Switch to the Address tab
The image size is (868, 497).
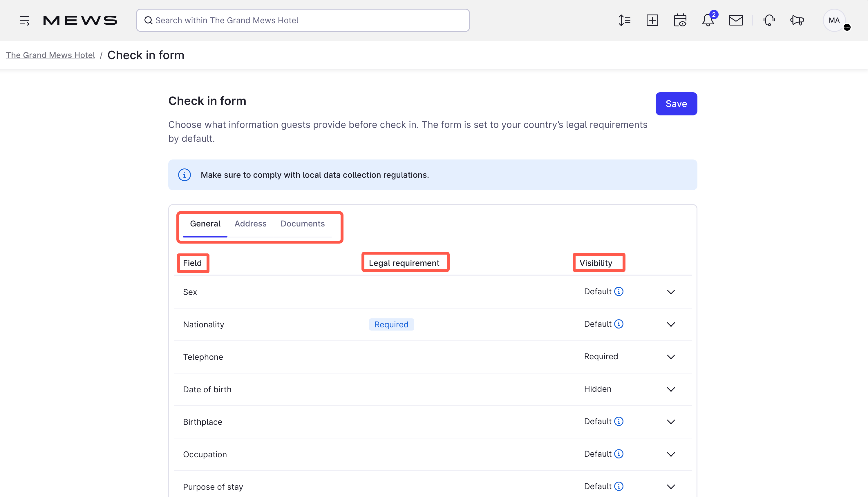(x=250, y=224)
